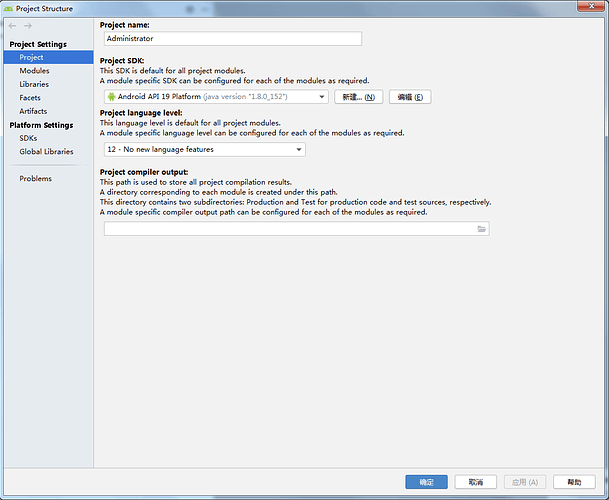The height and width of the screenshot is (500, 609).
Task: Focus the Project name input field
Action: click(233, 38)
